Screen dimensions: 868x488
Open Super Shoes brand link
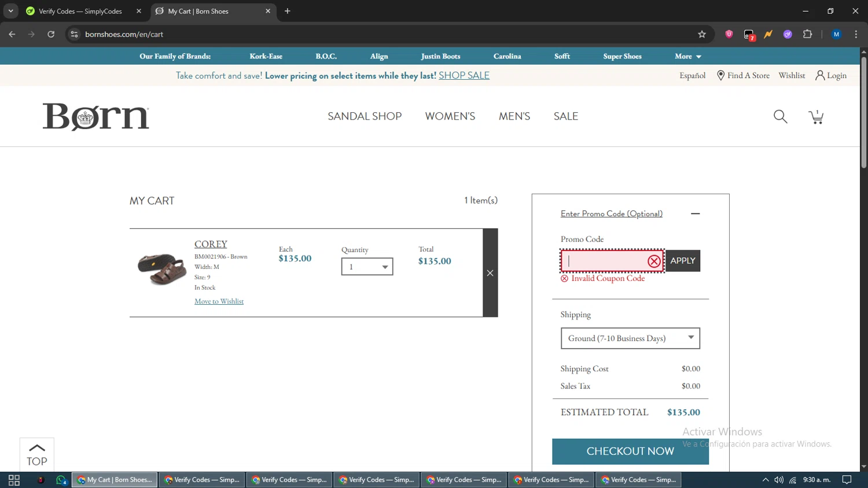pyautogui.click(x=622, y=56)
